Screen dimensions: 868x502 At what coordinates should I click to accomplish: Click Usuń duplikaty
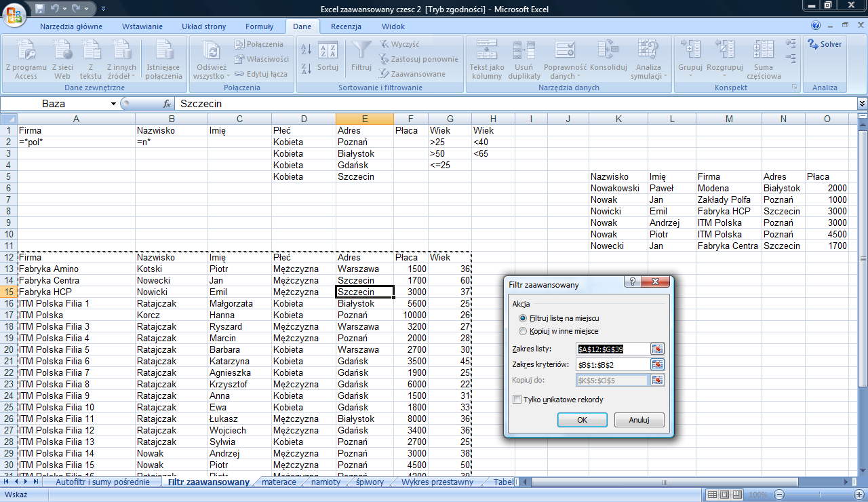coord(524,60)
